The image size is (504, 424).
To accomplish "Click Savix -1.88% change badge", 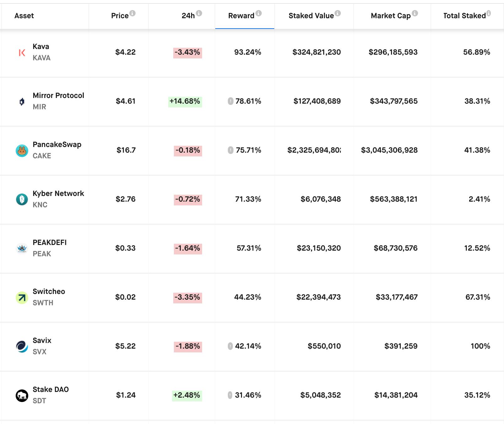I will coord(188,346).
